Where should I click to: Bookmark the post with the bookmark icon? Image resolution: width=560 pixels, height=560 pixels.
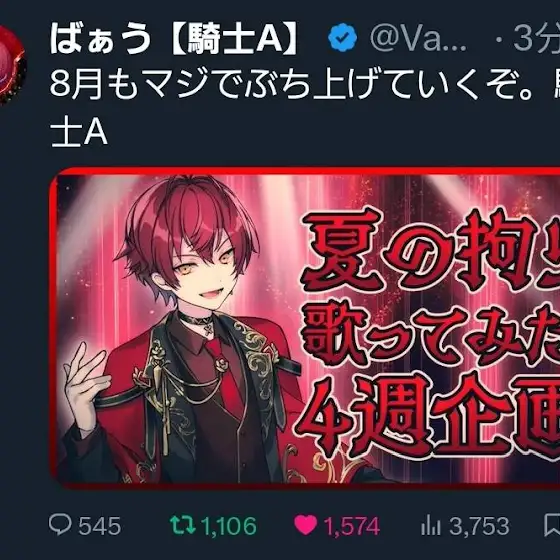(x=552, y=525)
